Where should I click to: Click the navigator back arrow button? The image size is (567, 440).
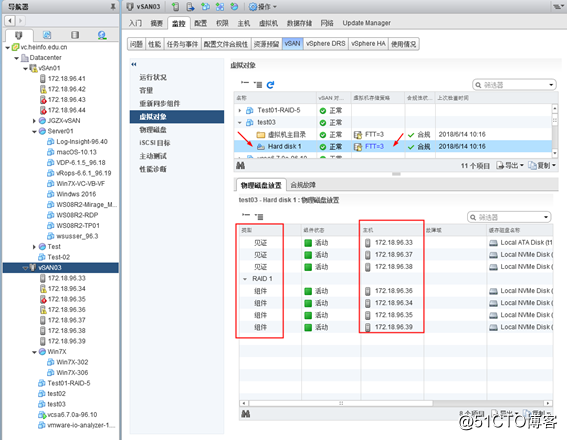[x=10, y=21]
